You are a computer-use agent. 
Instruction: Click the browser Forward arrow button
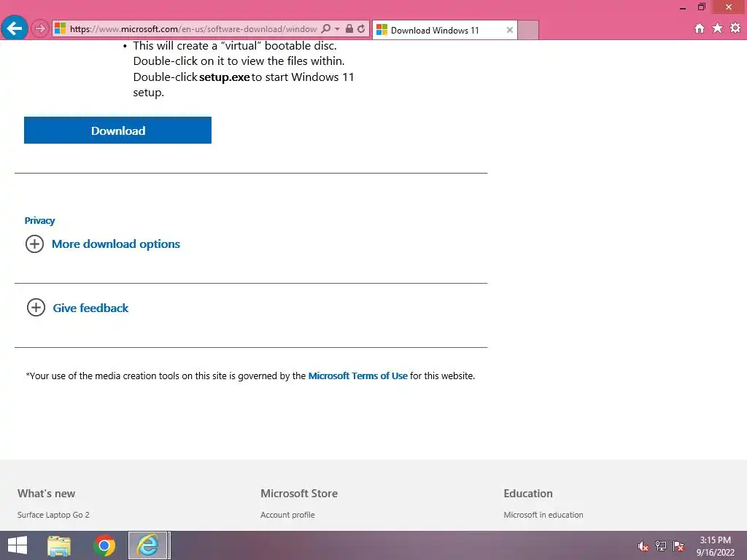(x=40, y=28)
